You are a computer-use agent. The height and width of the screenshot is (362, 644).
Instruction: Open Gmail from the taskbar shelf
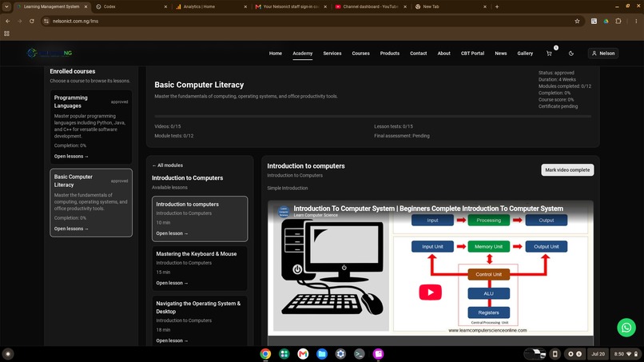point(303,354)
